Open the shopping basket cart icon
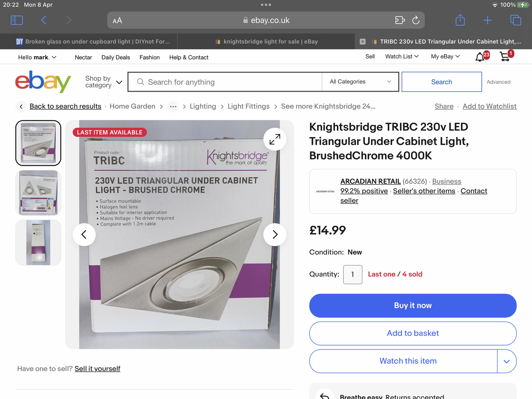This screenshot has height=399, width=532. pos(505,57)
